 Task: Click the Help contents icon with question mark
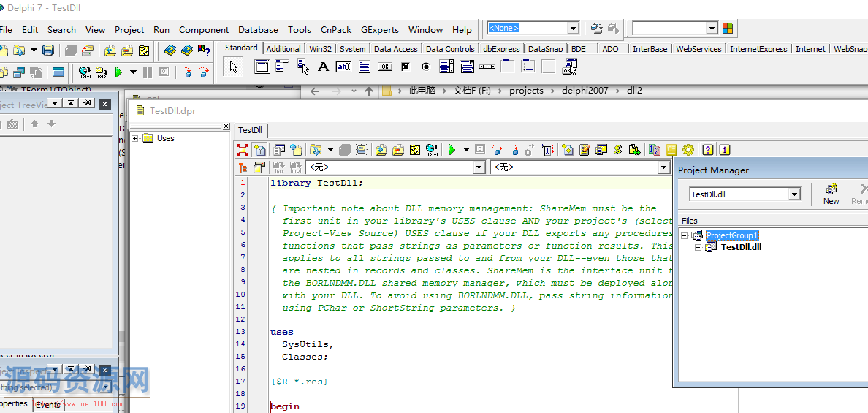[204, 50]
